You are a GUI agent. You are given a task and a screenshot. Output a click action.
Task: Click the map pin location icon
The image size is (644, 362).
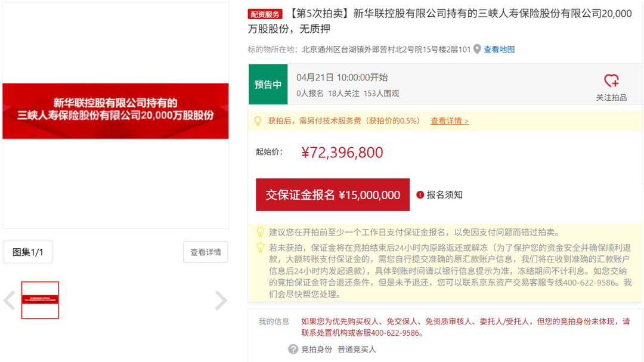point(477,49)
